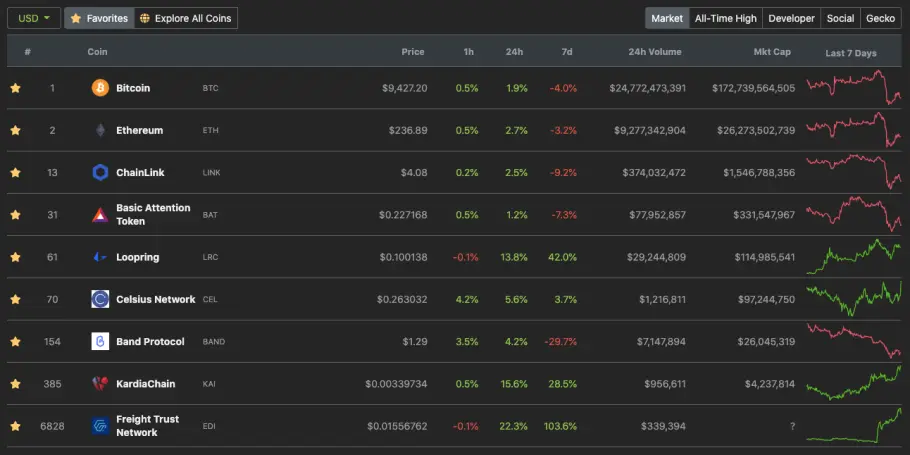Sort by the 24h change column
910x455 pixels.
[x=514, y=52]
